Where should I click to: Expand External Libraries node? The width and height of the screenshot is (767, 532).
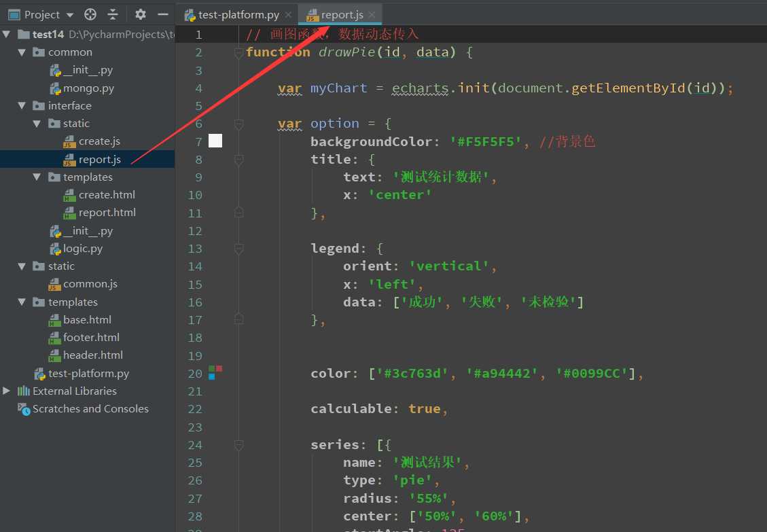click(x=6, y=391)
